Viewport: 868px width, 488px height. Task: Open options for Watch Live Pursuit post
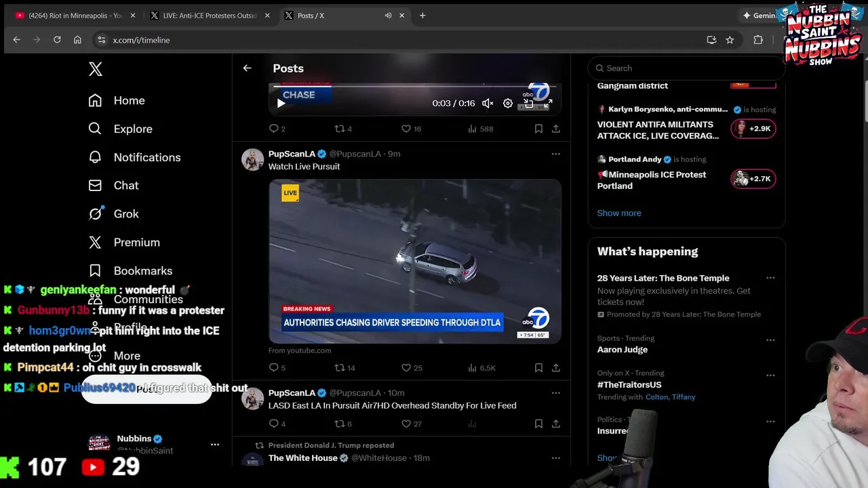tap(556, 154)
